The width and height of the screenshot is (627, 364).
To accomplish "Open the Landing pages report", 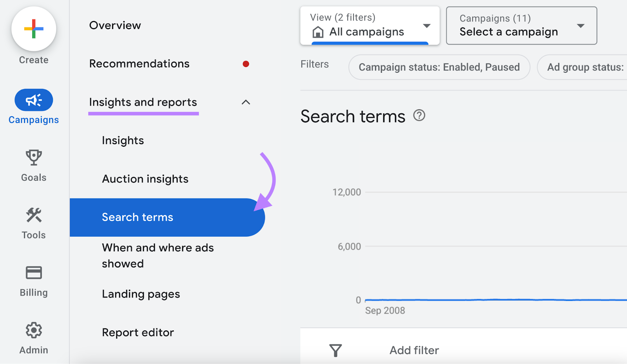I will point(141,294).
